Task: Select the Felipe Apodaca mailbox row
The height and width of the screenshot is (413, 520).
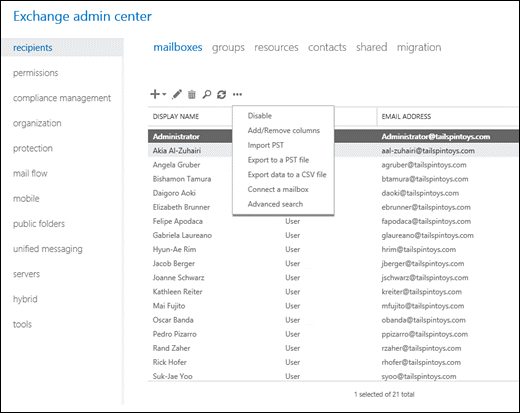Action: [333, 221]
